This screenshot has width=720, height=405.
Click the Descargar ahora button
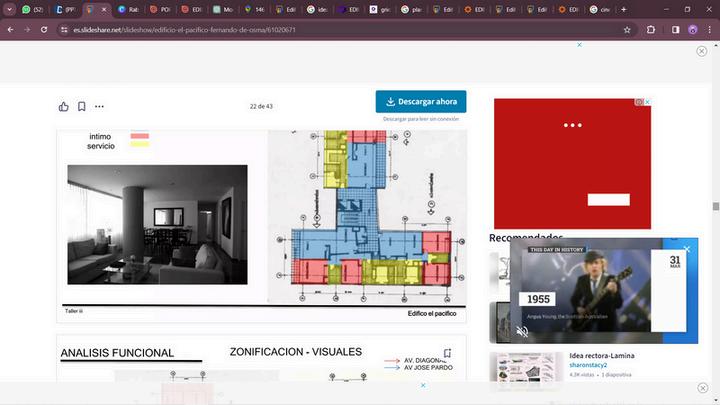(421, 101)
